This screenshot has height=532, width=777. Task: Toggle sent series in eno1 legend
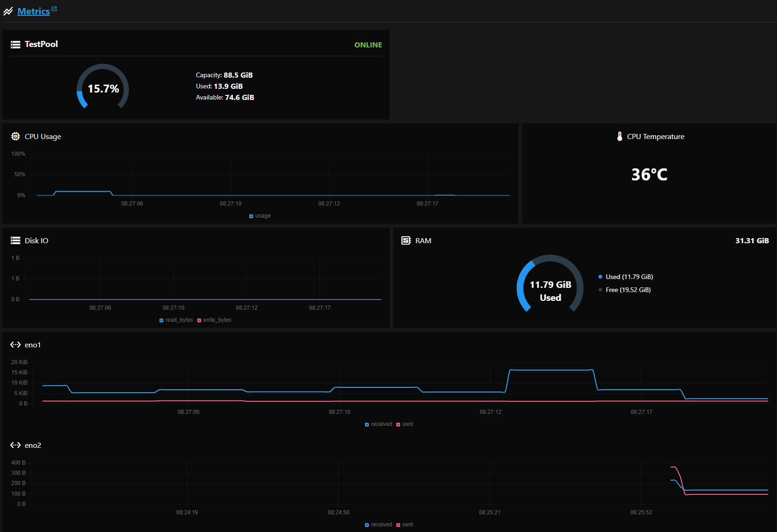tap(405, 424)
